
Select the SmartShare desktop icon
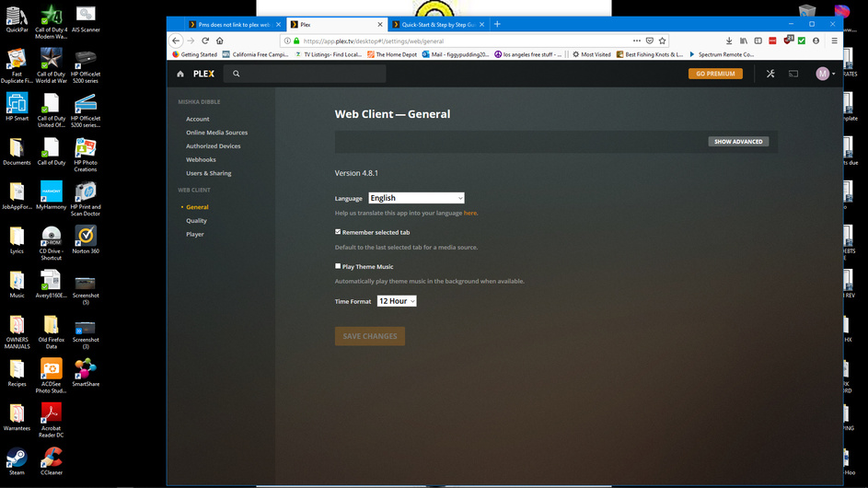point(86,372)
